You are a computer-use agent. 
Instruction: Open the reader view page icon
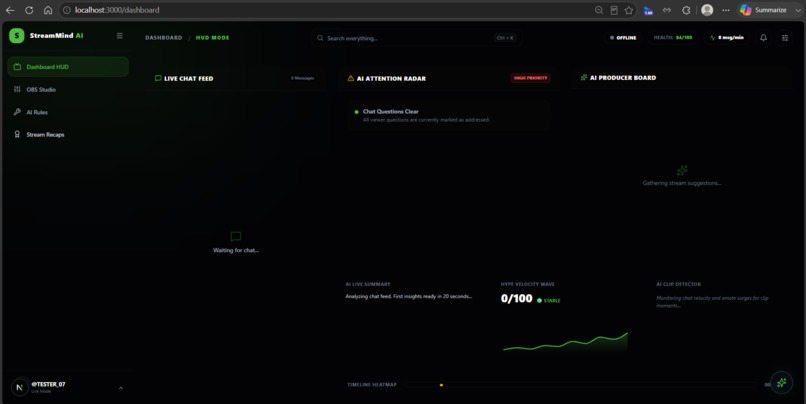(x=614, y=10)
